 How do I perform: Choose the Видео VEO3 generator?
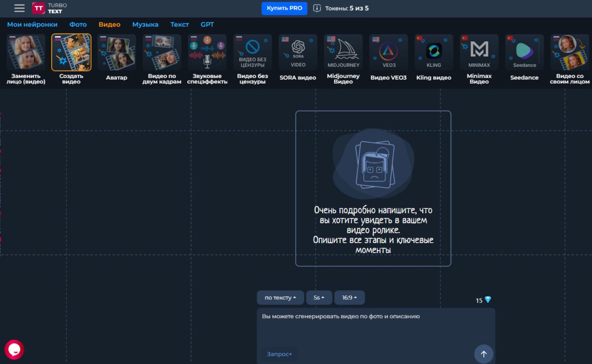tap(388, 58)
